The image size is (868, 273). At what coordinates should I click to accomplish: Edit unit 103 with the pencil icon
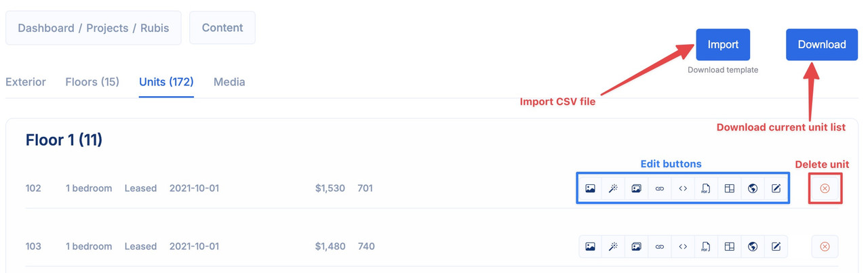(776, 247)
